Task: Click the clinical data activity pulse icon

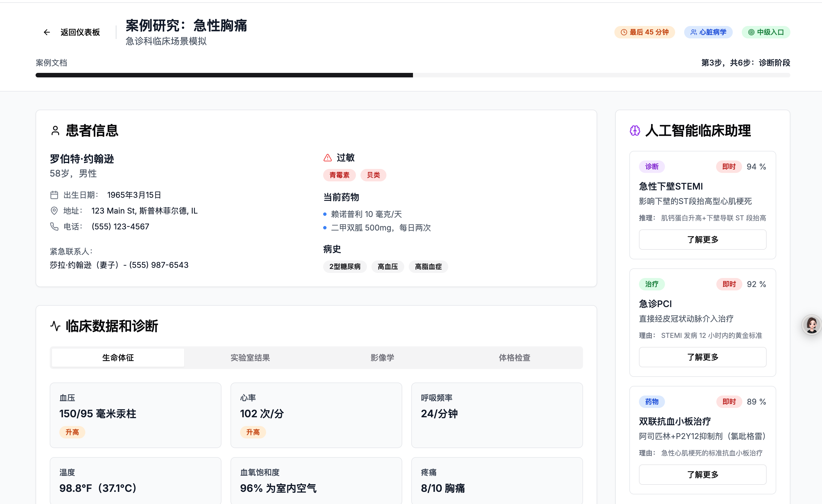Action: (55, 326)
